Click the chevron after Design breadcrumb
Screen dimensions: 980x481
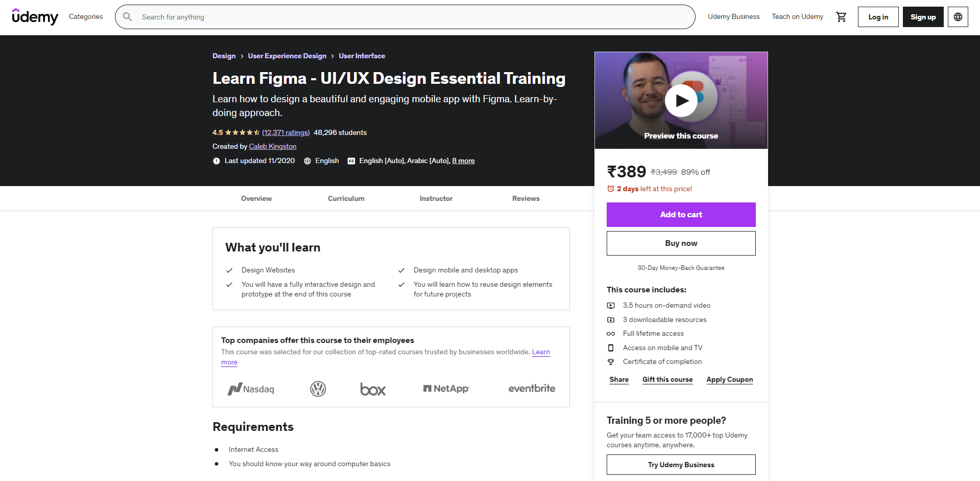coord(242,56)
